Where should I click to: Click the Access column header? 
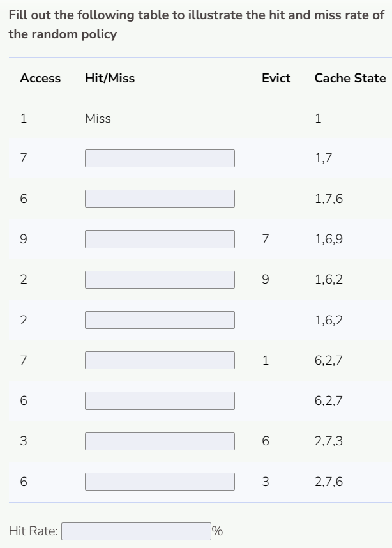(40, 78)
